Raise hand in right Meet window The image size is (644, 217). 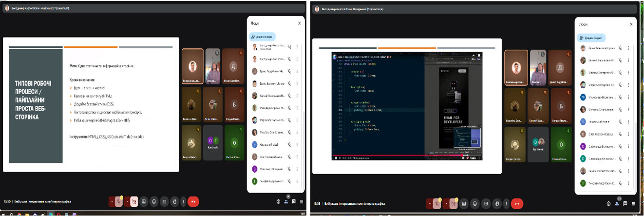click(x=496, y=203)
